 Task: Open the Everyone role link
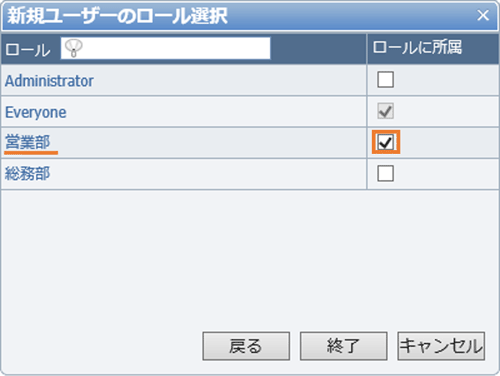point(36,112)
